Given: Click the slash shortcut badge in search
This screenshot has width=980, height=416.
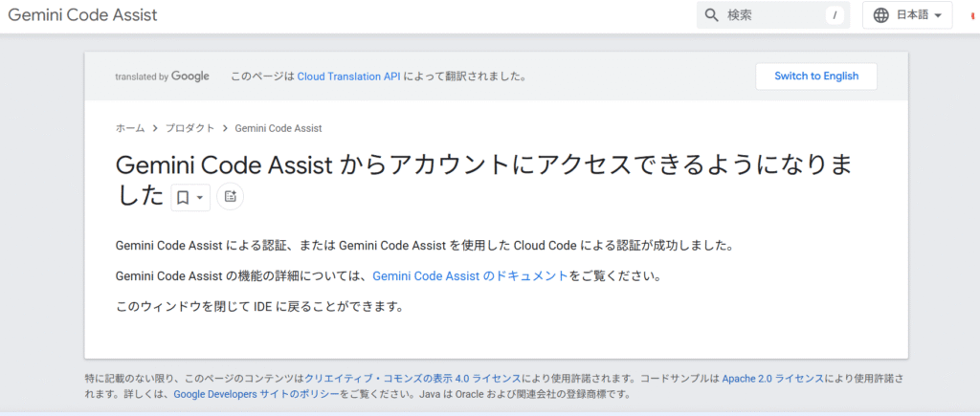Looking at the screenshot, I should pos(835,15).
